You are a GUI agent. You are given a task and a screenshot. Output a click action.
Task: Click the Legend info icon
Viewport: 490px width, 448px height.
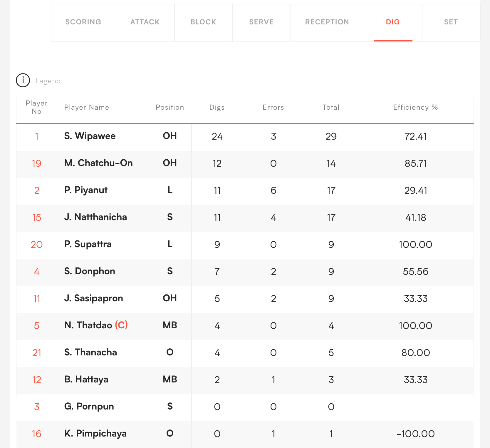tap(23, 81)
